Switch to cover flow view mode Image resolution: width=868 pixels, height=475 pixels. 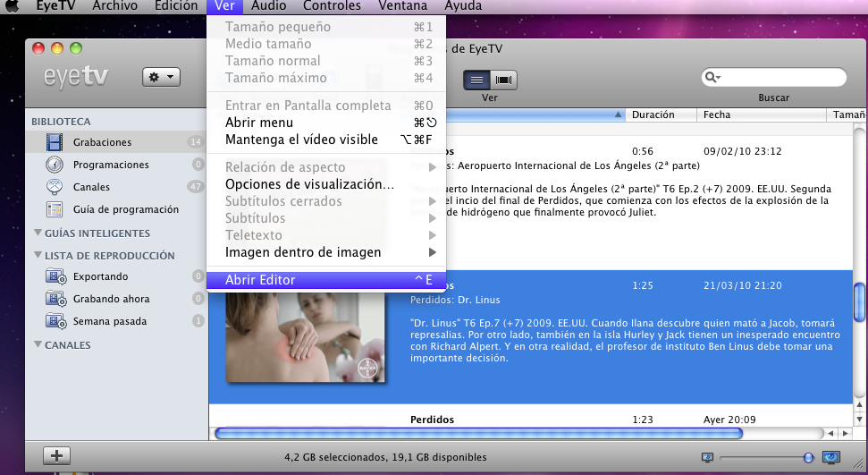(x=504, y=80)
